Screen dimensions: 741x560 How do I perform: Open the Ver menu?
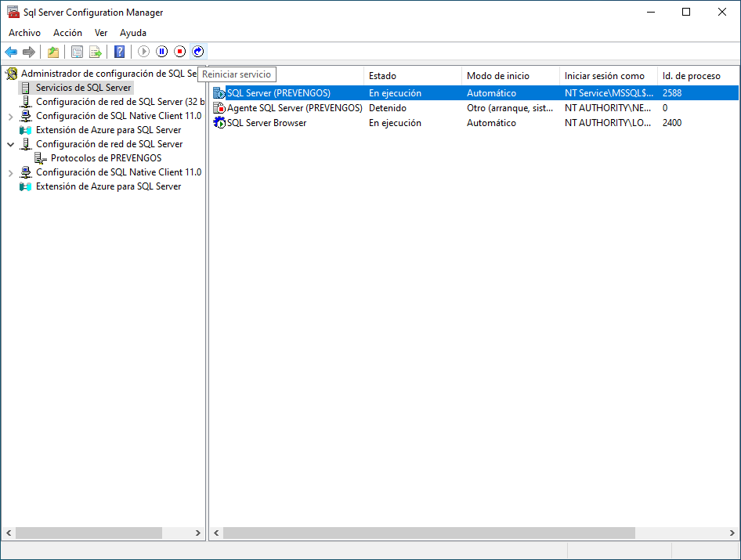[101, 33]
